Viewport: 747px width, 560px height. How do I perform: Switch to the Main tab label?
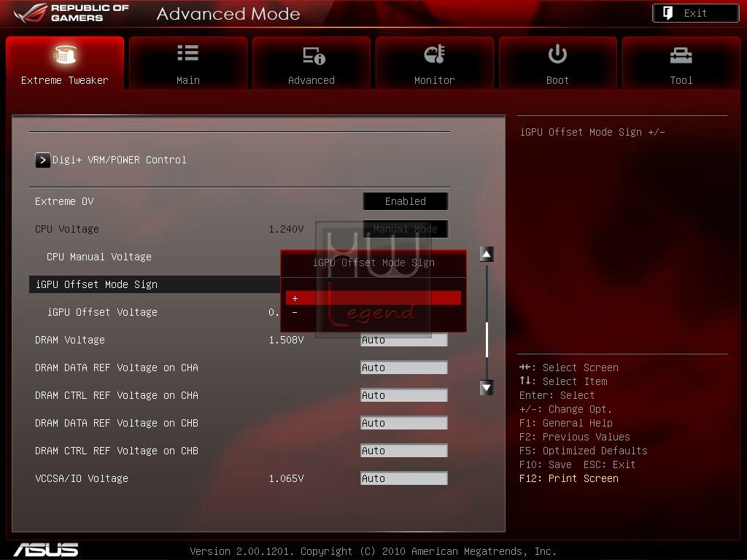click(187, 80)
